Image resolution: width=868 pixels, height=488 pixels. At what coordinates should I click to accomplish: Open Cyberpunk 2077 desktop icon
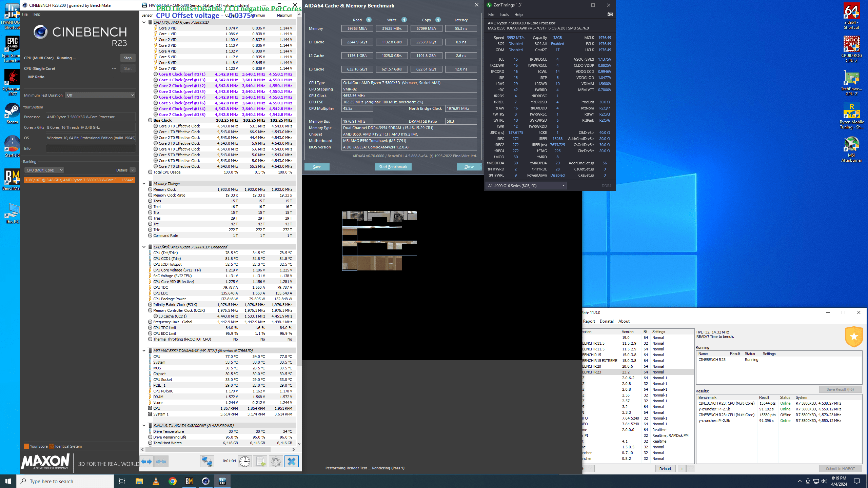point(12,82)
